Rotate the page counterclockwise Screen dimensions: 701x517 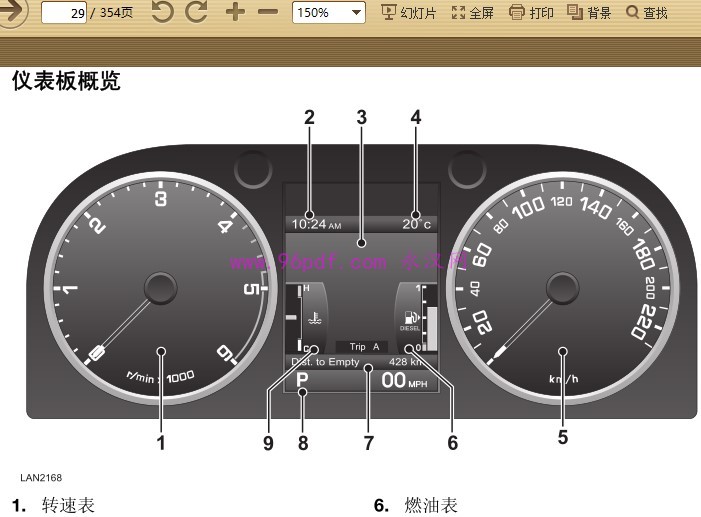pyautogui.click(x=162, y=12)
